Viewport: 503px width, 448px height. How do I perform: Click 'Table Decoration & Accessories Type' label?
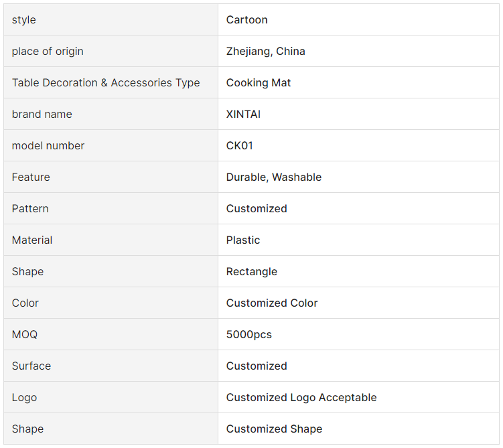click(106, 83)
